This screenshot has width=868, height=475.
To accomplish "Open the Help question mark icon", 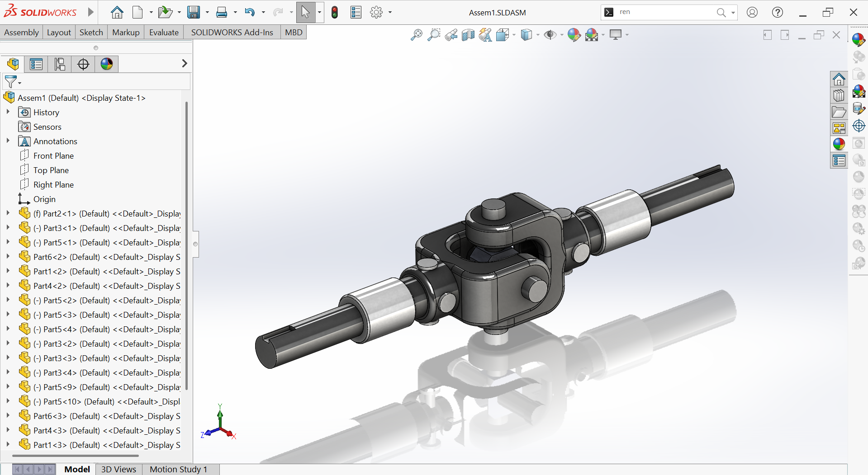I will pos(778,12).
